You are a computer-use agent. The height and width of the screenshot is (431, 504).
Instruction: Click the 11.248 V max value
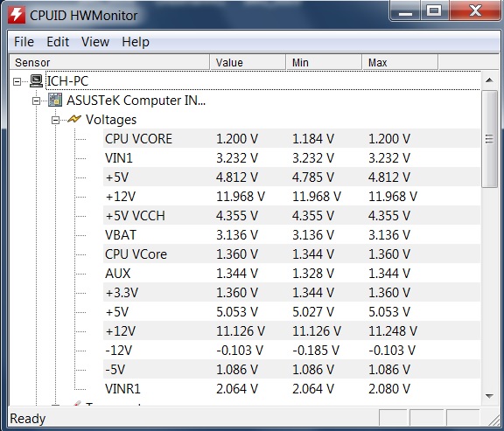(393, 330)
